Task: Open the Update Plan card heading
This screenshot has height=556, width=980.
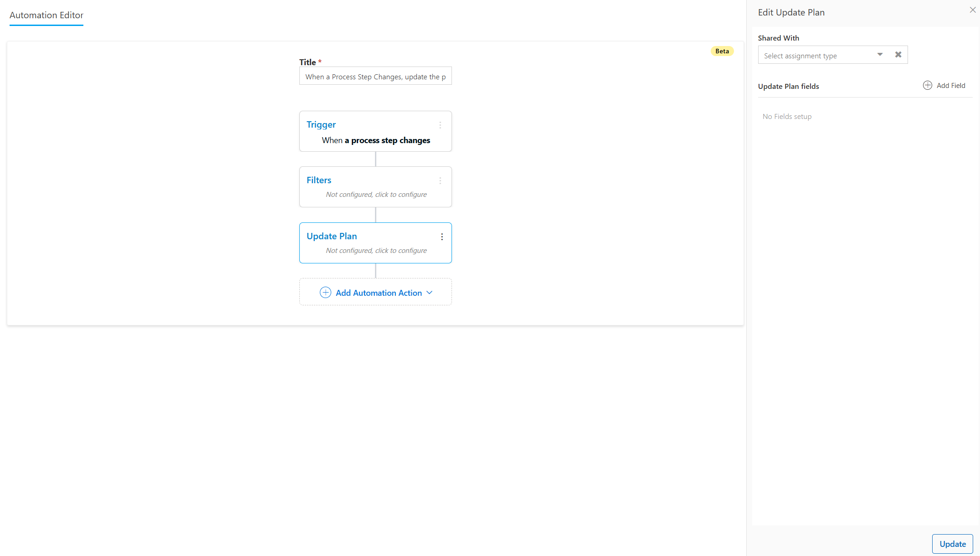Action: tap(331, 236)
